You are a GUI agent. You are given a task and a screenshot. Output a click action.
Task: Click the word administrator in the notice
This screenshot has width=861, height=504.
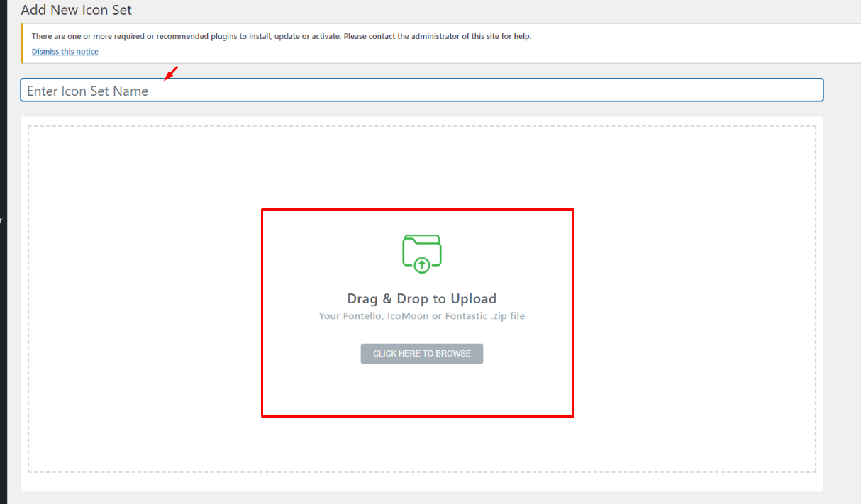437,36
